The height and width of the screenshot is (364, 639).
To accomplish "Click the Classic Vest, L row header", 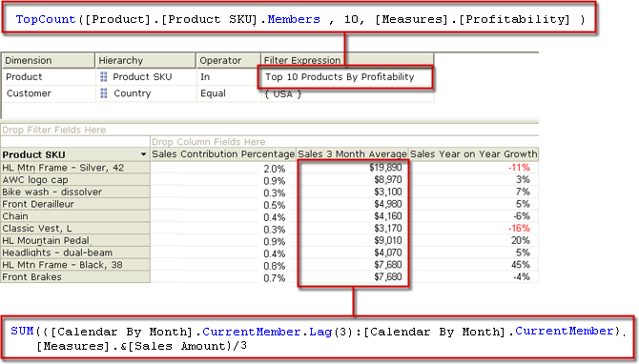I will pos(75,229).
